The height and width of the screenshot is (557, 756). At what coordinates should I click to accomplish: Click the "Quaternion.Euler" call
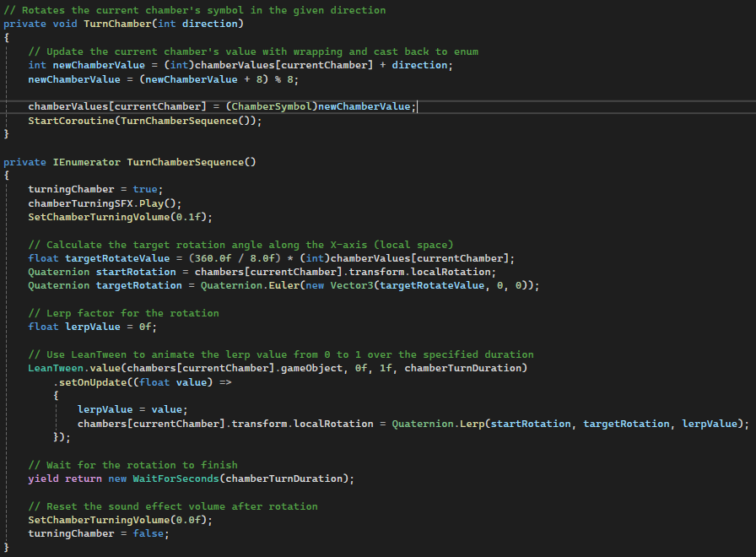point(251,285)
